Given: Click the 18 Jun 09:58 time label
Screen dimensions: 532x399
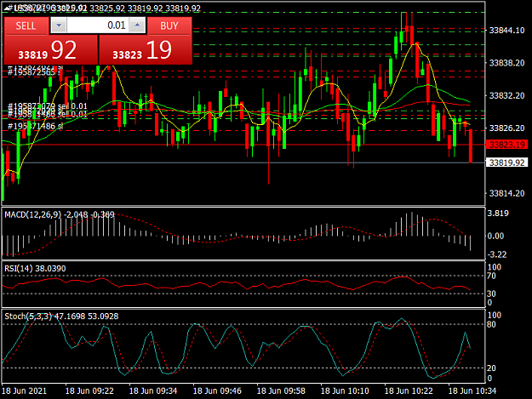Looking at the screenshot, I should (281, 390).
